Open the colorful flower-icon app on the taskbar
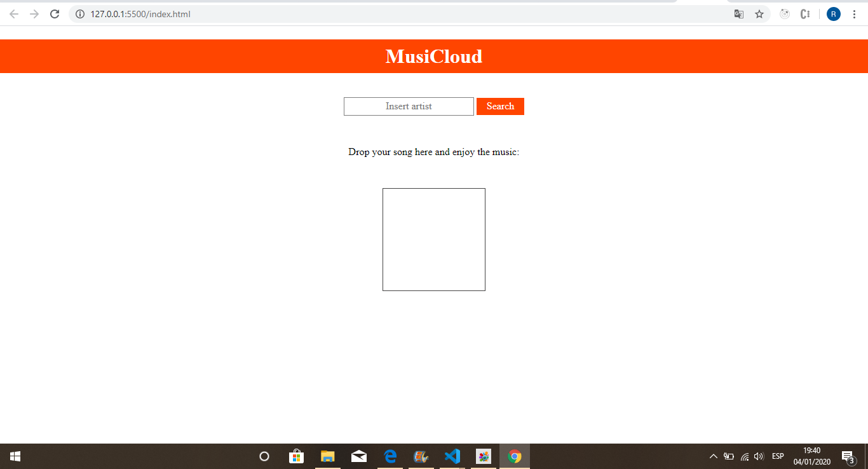Image resolution: width=868 pixels, height=469 pixels. point(484,456)
